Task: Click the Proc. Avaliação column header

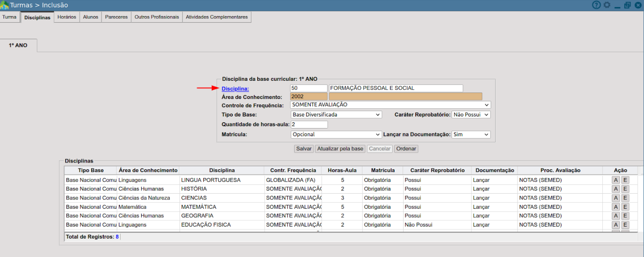Action: [560, 170]
